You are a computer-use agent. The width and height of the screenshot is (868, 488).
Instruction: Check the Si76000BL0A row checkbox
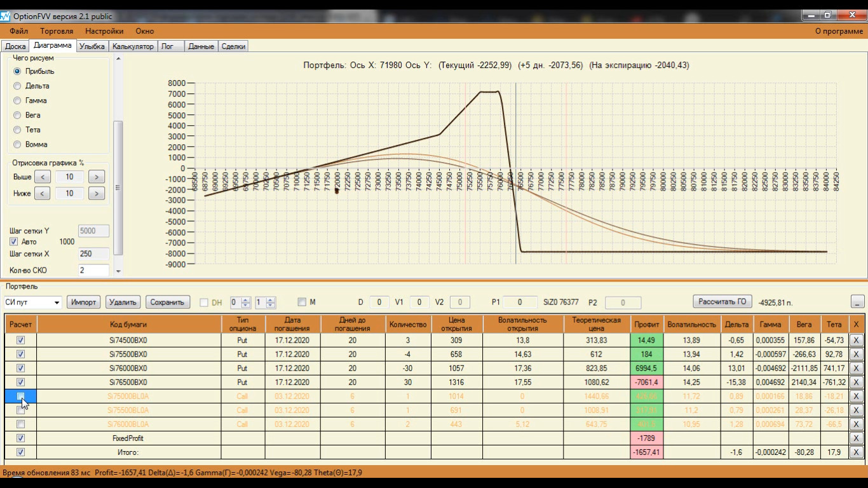20,424
